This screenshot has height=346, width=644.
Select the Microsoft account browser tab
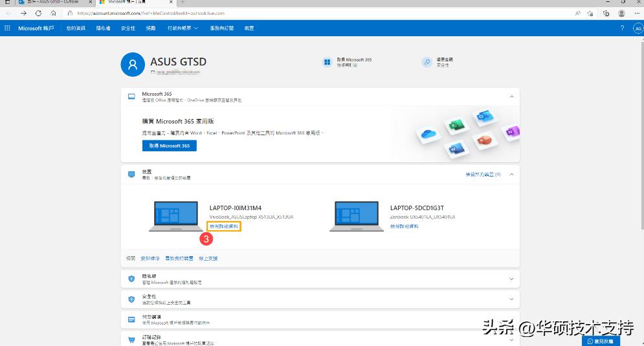[135, 2]
